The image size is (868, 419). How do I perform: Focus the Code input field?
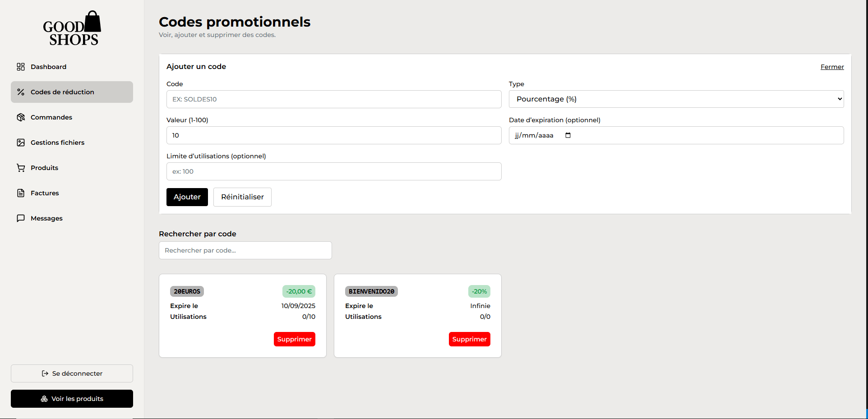[x=334, y=99]
